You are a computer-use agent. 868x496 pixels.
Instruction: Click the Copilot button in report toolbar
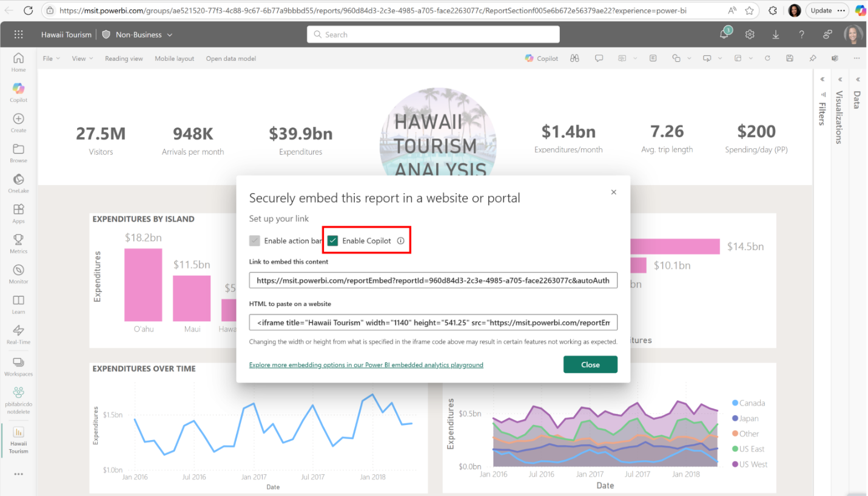541,58
